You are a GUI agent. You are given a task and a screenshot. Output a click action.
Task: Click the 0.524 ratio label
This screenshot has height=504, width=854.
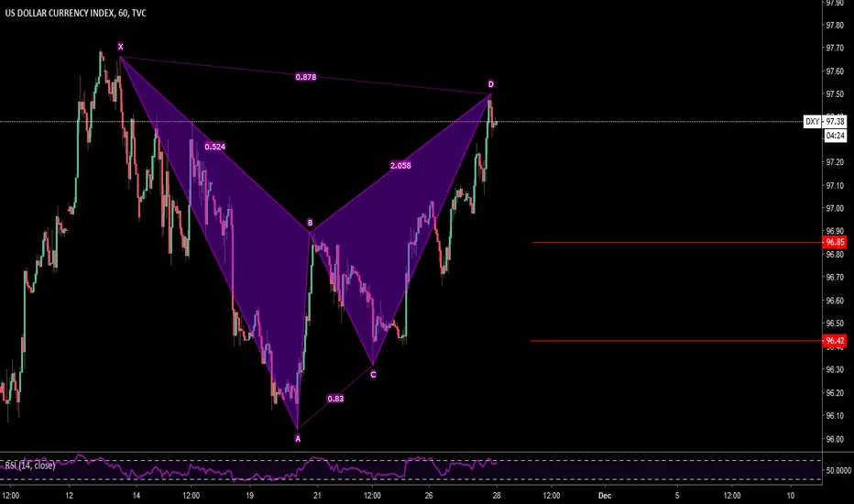[x=214, y=147]
